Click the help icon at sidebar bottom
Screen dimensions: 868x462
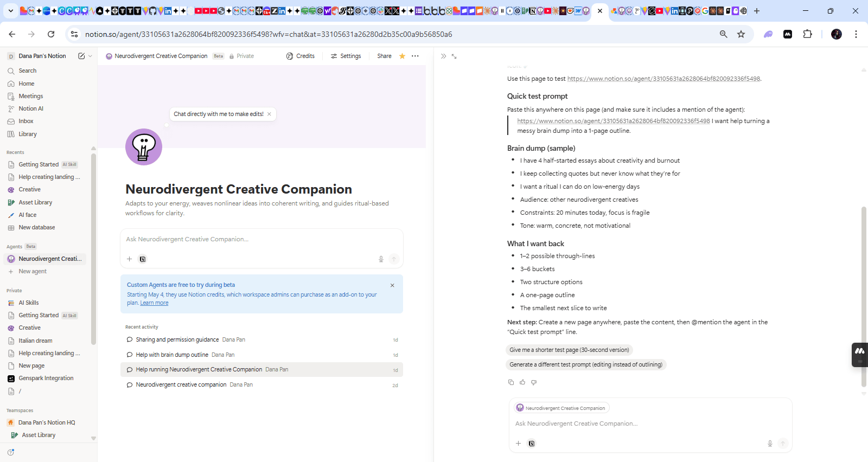pyautogui.click(x=11, y=452)
